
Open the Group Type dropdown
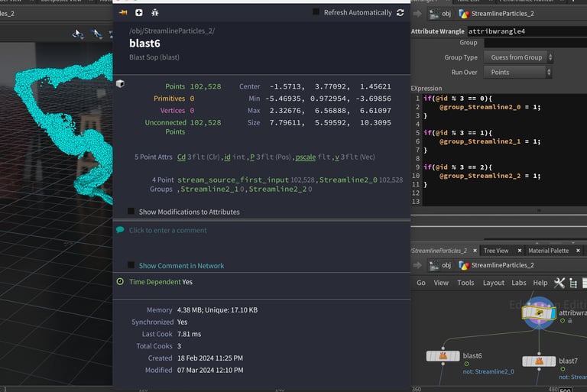tap(518, 57)
